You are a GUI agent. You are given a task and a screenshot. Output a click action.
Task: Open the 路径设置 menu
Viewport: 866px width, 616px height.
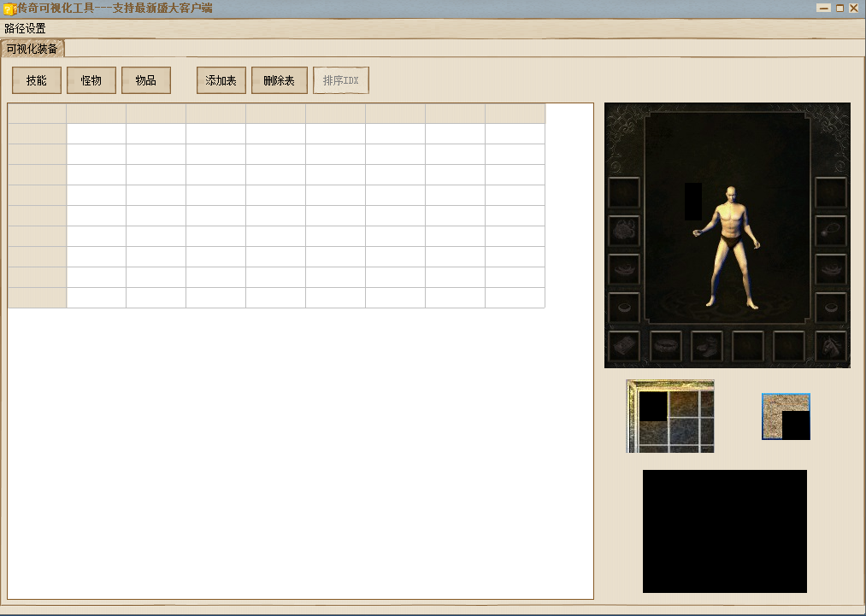pyautogui.click(x=25, y=29)
